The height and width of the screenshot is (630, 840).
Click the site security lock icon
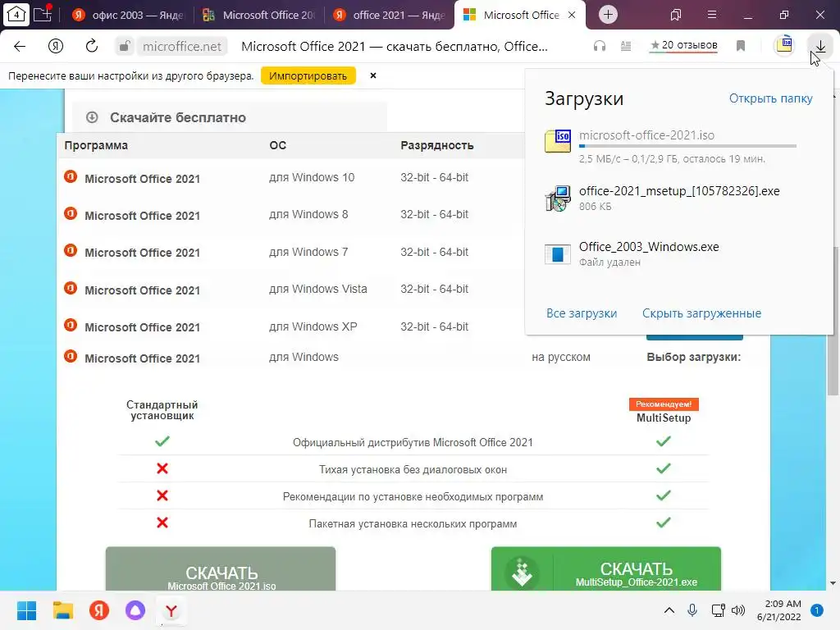point(125,46)
